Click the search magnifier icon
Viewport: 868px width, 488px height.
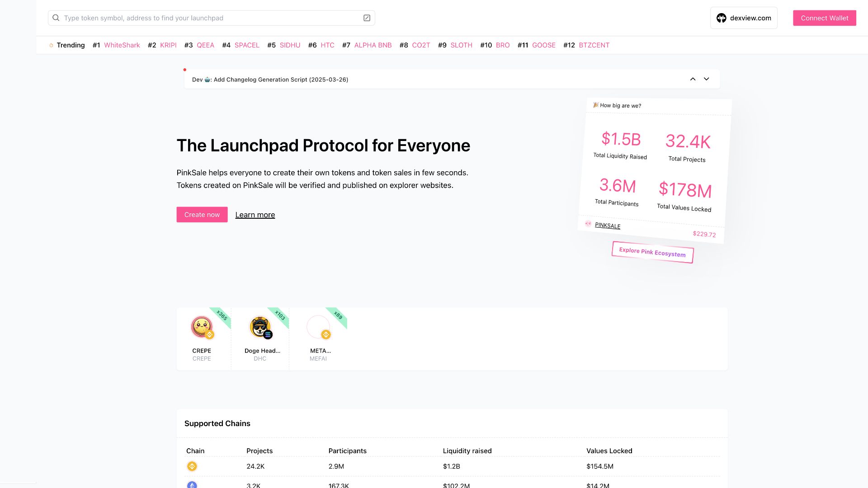pyautogui.click(x=56, y=18)
